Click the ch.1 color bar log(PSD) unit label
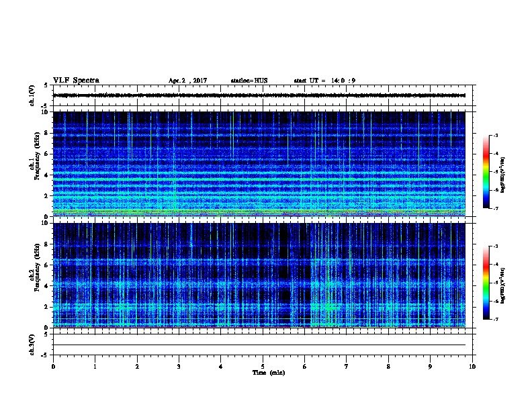Viewport: 532px width, 411px height. coord(503,175)
